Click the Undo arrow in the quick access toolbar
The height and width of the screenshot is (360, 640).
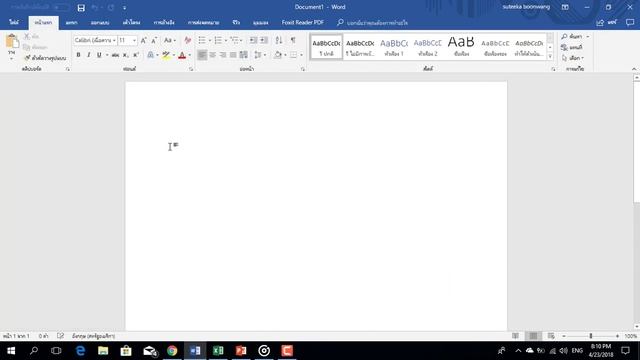(x=95, y=7)
